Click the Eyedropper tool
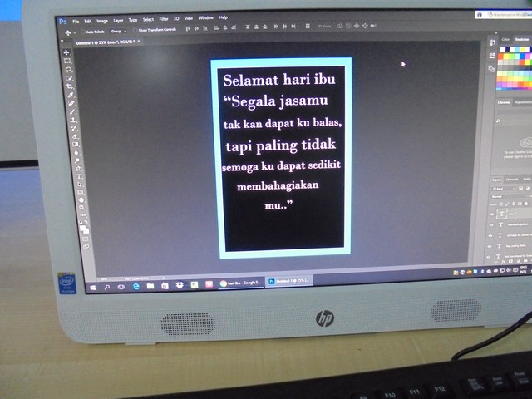The width and height of the screenshot is (532, 399). 71,95
